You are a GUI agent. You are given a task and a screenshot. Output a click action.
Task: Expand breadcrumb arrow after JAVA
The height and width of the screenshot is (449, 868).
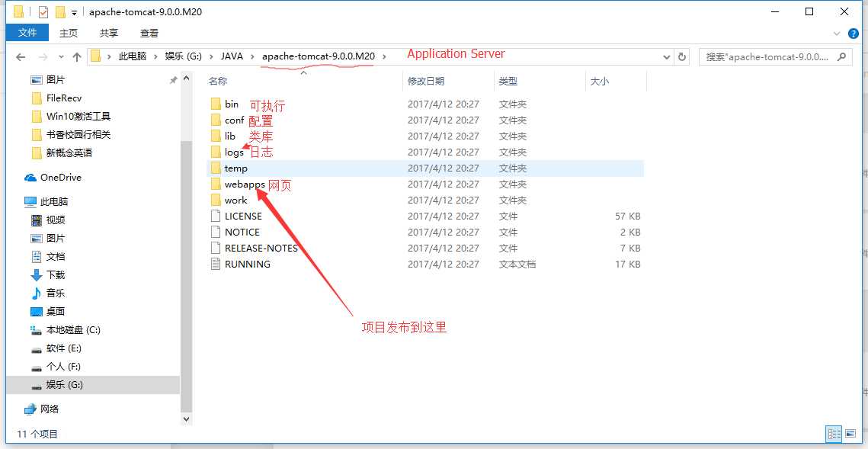click(x=253, y=56)
